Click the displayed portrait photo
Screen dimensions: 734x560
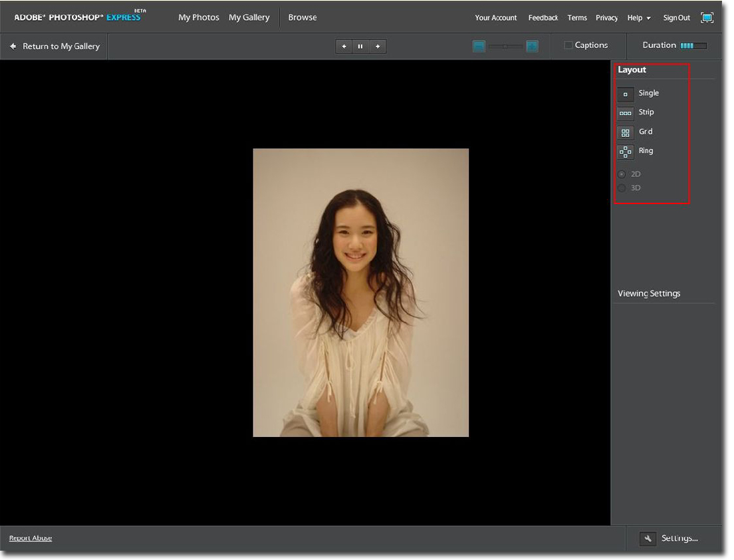point(360,293)
